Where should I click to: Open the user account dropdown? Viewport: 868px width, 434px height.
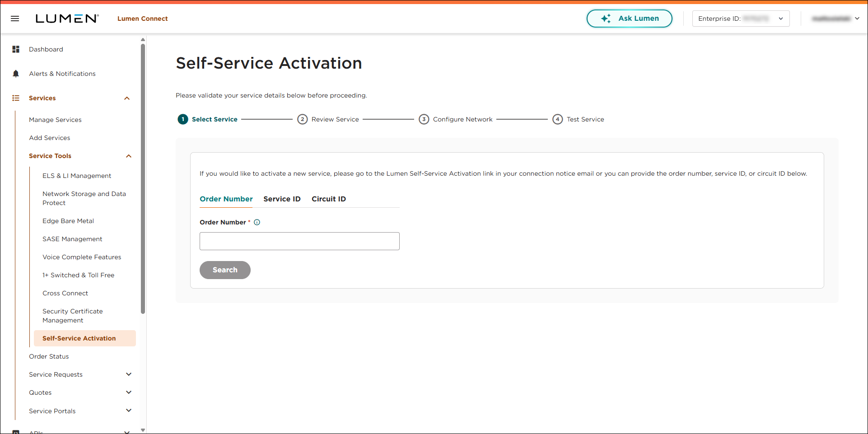click(835, 19)
